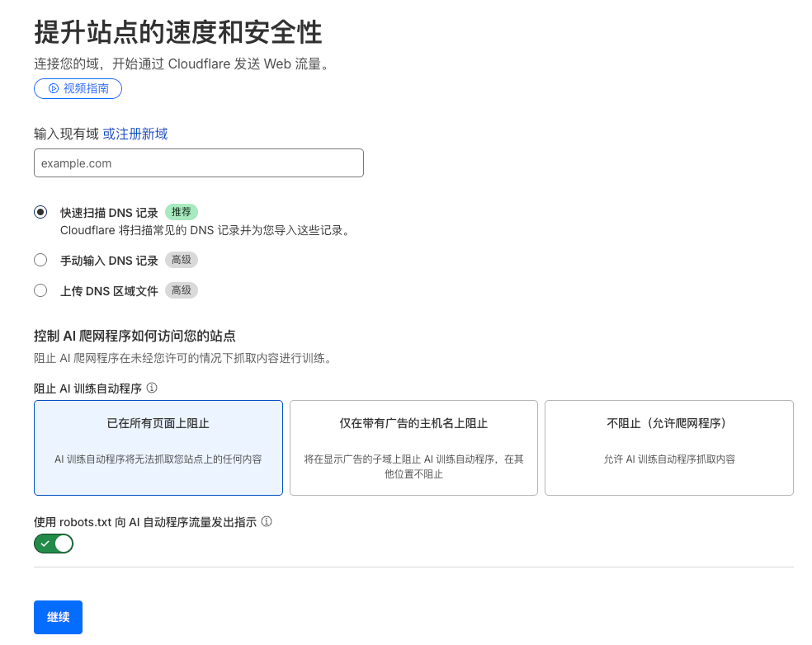Screen dimensions: 812x645
Task: Select the 快速扫描 DNS 记录 radio button
Action: (x=40, y=212)
